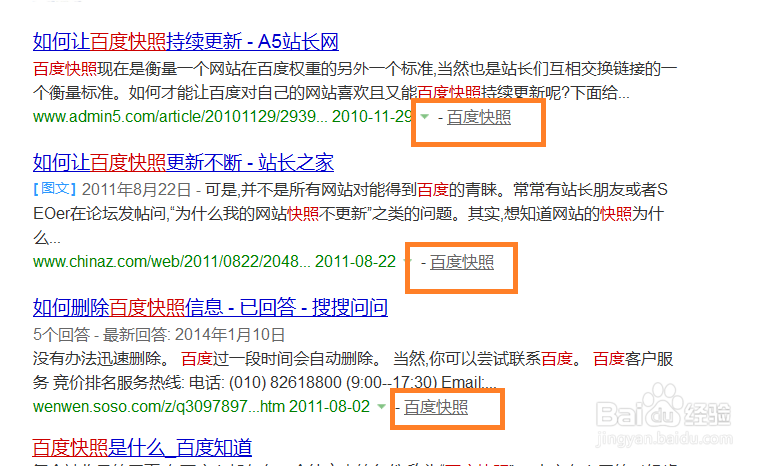Open 百度快照 link for the chinaz.com result

click(x=462, y=262)
